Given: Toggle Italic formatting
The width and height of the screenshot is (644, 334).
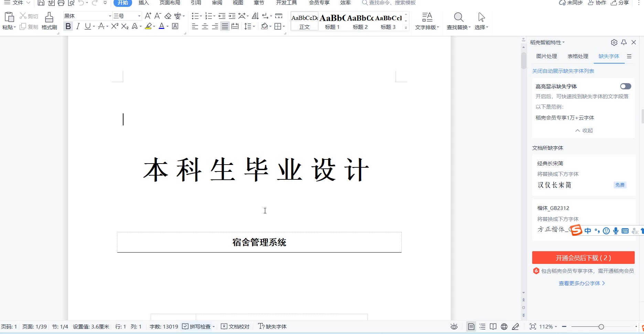Looking at the screenshot, I should click(78, 26).
